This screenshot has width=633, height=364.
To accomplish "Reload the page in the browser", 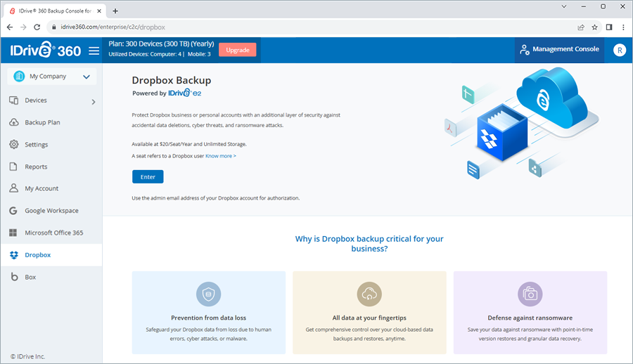I will (37, 27).
